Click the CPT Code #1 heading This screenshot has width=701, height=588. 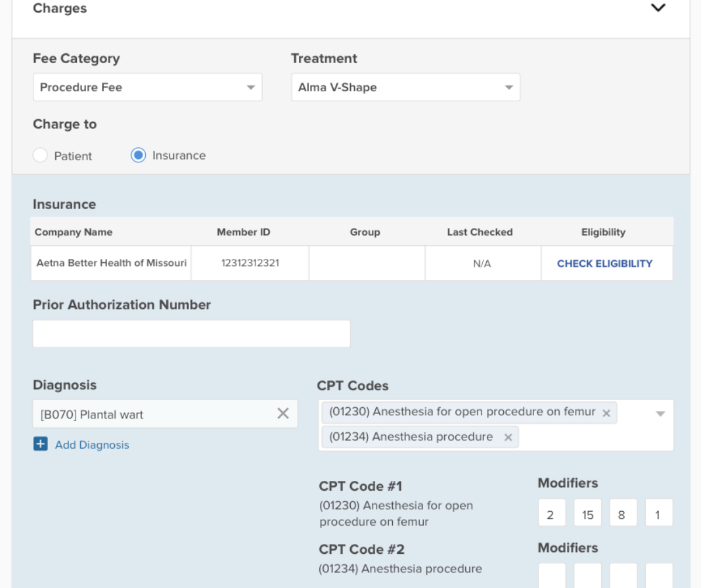360,486
